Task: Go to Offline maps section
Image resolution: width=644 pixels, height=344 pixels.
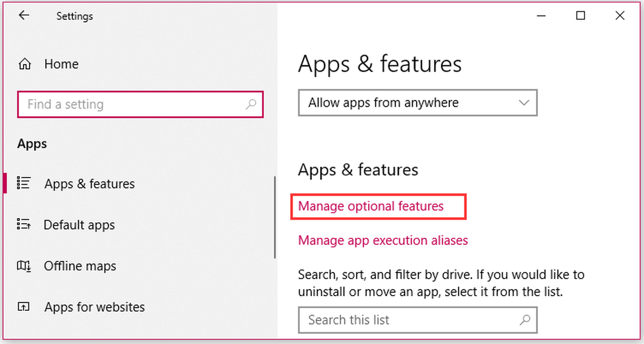Action: 80,266
